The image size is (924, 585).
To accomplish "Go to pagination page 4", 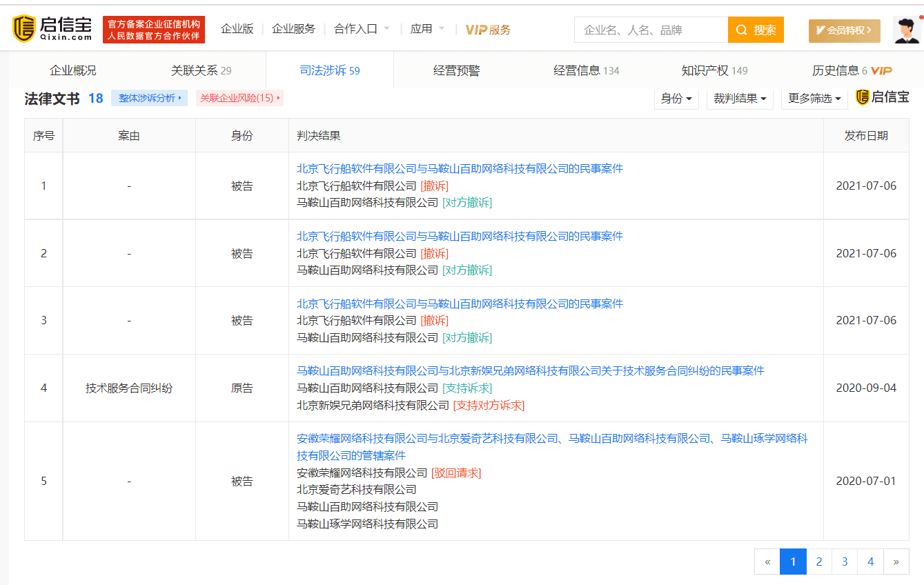I will tap(871, 562).
